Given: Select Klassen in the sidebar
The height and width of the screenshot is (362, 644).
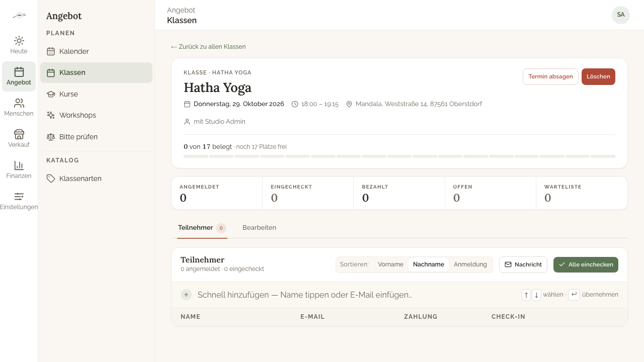Looking at the screenshot, I should [96, 72].
